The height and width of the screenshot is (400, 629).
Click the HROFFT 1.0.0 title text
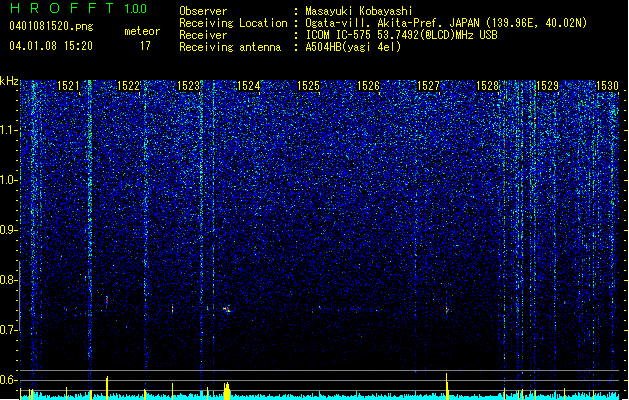(78, 8)
